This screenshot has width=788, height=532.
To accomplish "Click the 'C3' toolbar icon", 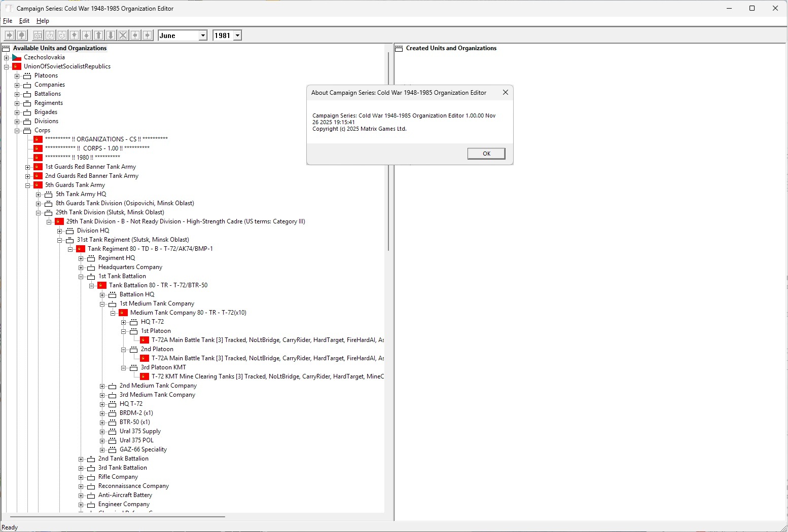I will coord(62,35).
